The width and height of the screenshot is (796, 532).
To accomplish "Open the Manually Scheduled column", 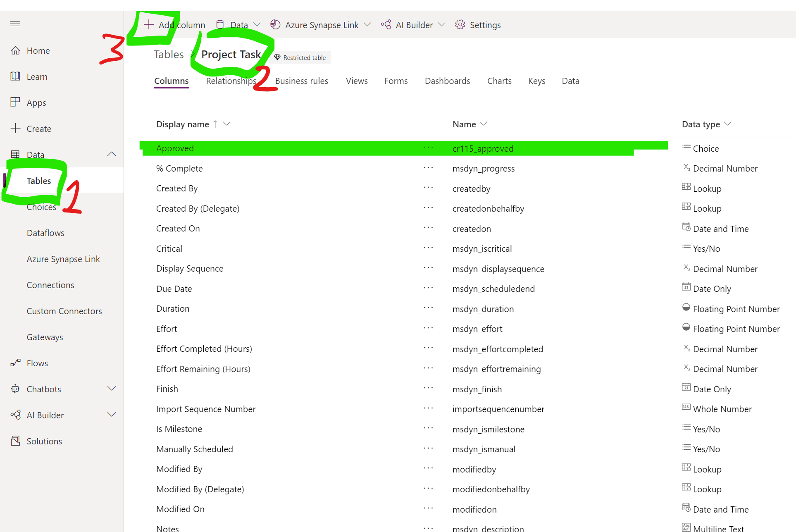I will pos(195,449).
